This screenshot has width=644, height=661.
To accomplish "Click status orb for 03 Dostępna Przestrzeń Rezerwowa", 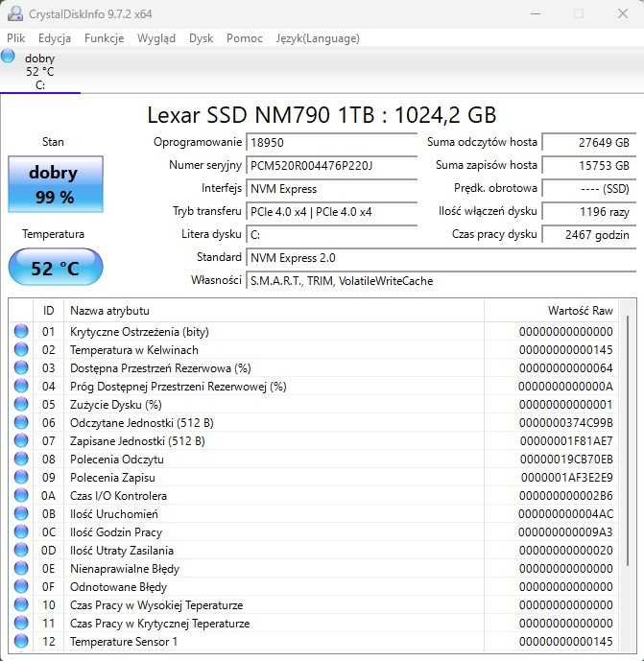I will (x=21, y=367).
